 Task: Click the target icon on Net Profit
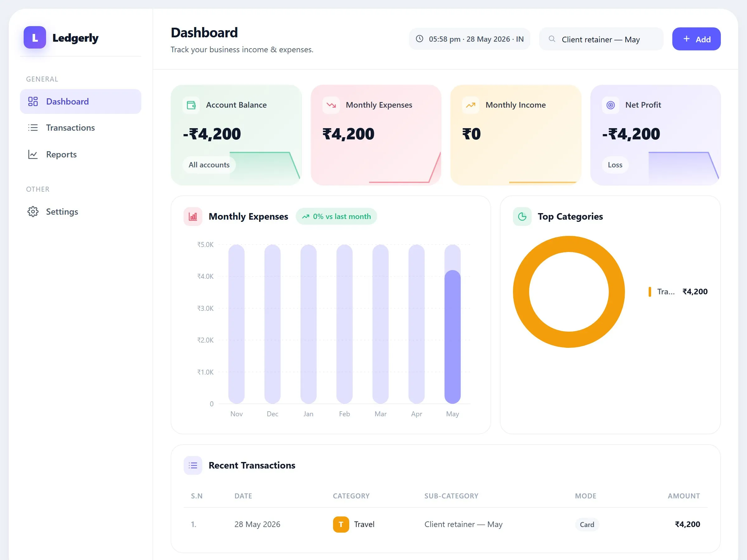[x=611, y=105]
